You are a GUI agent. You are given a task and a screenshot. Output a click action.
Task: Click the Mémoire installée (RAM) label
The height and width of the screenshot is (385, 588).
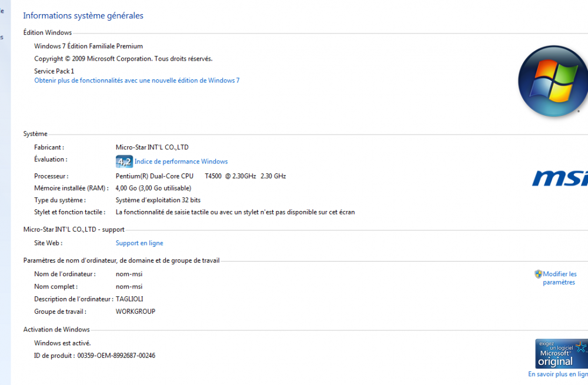pyautogui.click(x=71, y=188)
